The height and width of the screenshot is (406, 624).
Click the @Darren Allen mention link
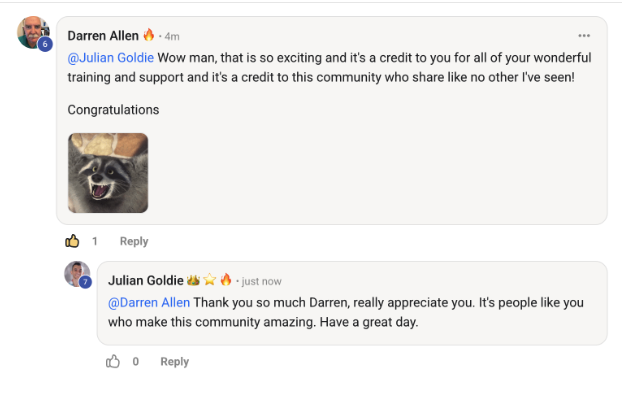coord(149,302)
